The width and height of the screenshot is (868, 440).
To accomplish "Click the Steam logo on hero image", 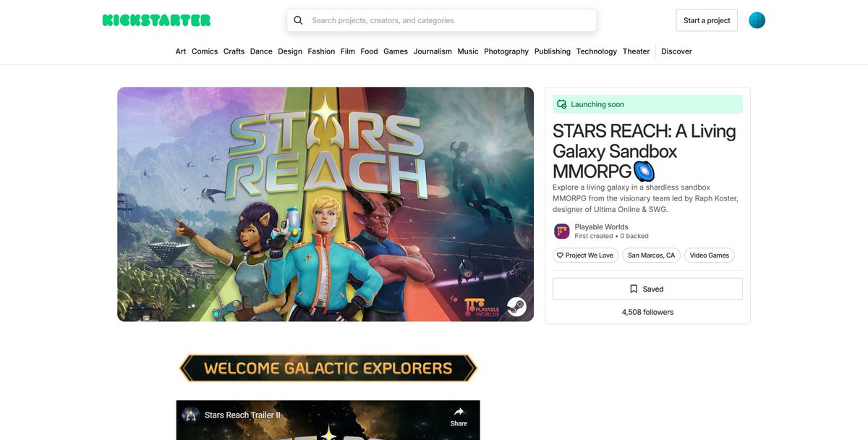I will click(x=516, y=307).
